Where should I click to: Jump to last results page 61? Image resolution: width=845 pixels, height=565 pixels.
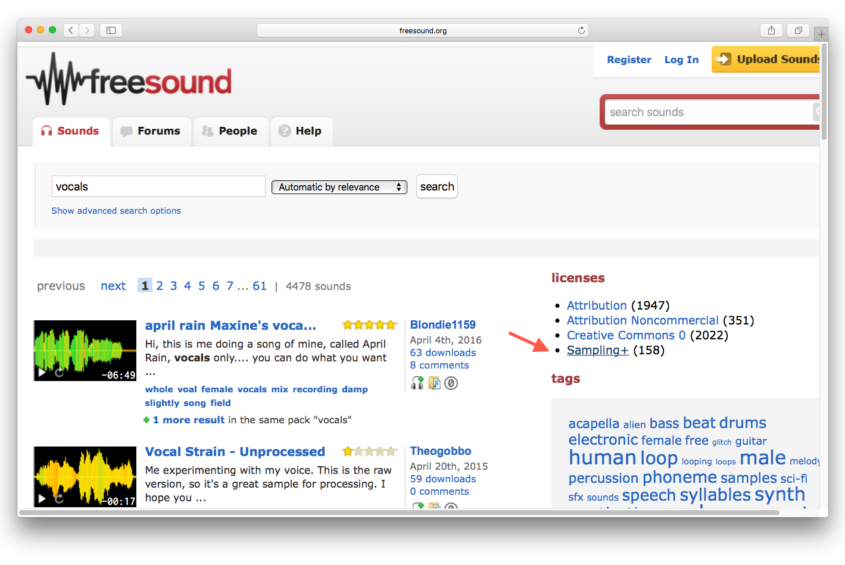point(260,286)
